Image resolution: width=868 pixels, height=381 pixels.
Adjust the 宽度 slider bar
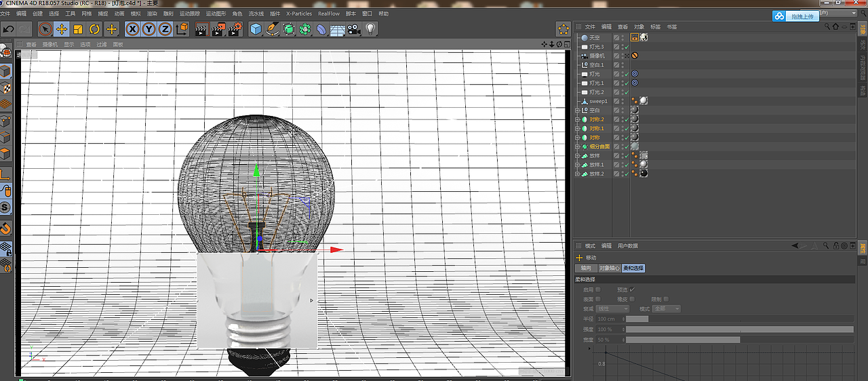[740, 340]
